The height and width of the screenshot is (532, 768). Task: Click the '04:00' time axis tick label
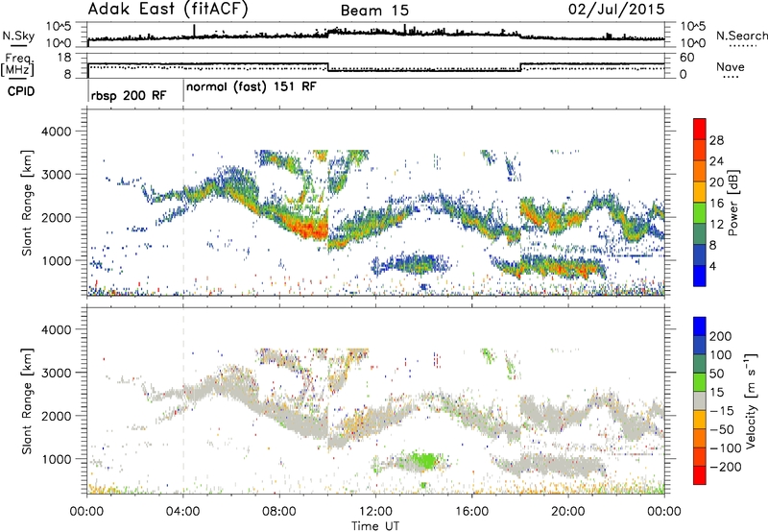click(183, 512)
